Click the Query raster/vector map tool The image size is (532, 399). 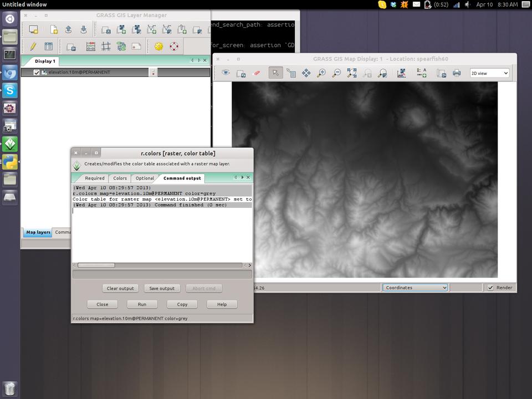click(291, 73)
